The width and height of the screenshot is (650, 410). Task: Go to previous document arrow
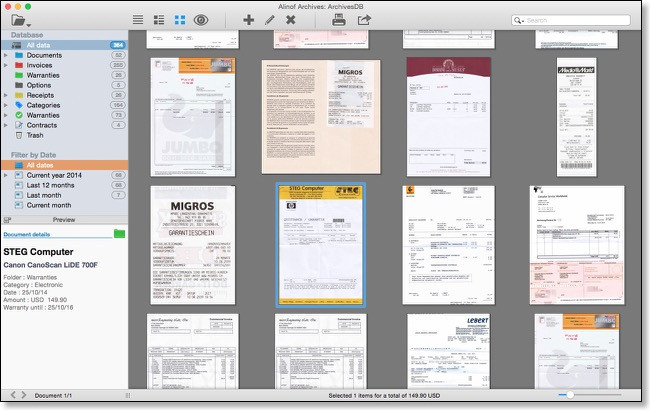(13, 395)
